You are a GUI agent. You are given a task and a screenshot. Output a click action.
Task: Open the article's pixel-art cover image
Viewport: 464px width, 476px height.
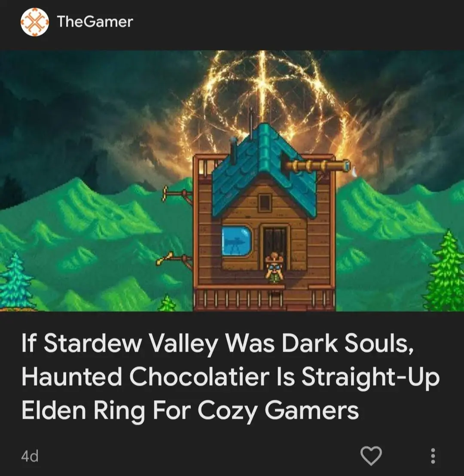pos(232,181)
